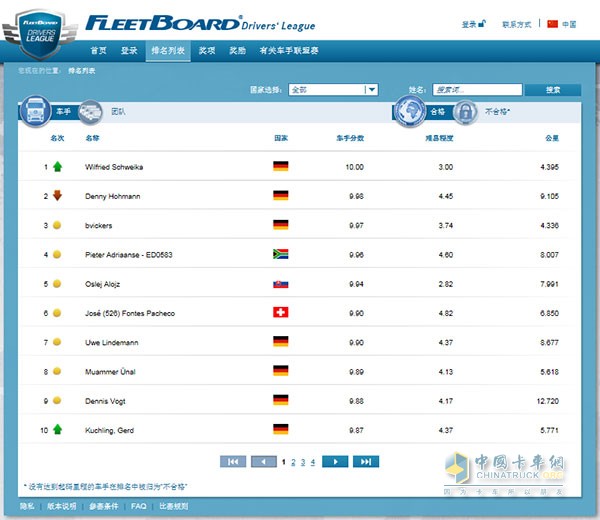Open the 联系方式 contact link

pos(516,24)
